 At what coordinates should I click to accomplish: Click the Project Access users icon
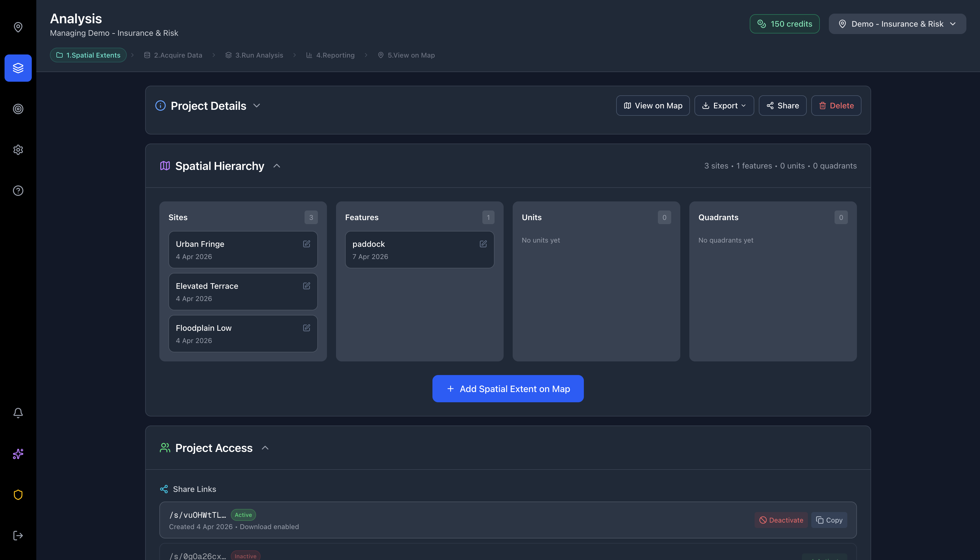coord(165,448)
